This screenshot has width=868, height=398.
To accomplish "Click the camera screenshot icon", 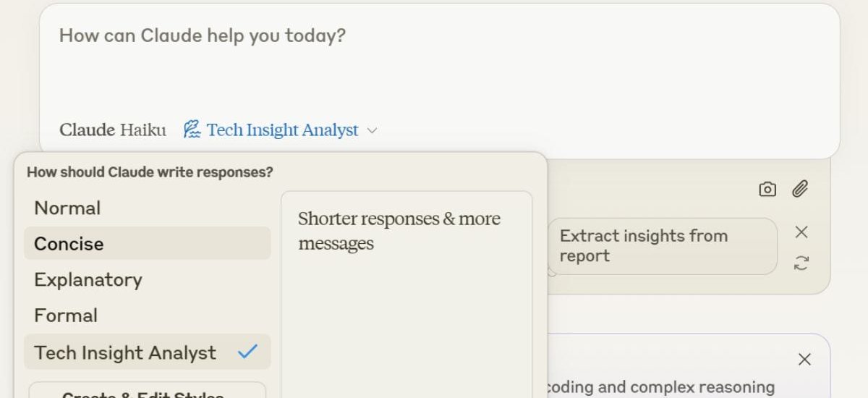I will pyautogui.click(x=767, y=190).
